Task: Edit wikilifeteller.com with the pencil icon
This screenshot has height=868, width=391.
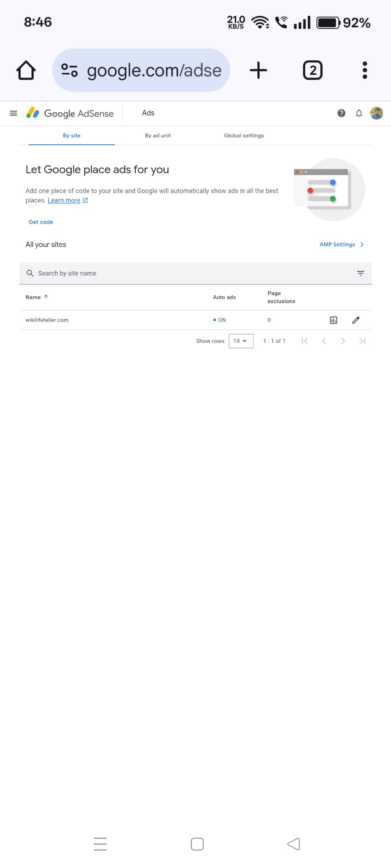Action: (x=356, y=320)
